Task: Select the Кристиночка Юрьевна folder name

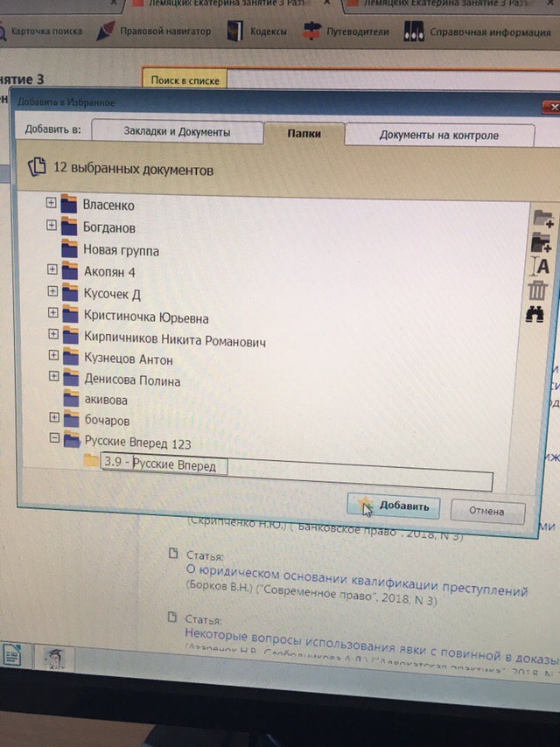Action: [x=146, y=318]
